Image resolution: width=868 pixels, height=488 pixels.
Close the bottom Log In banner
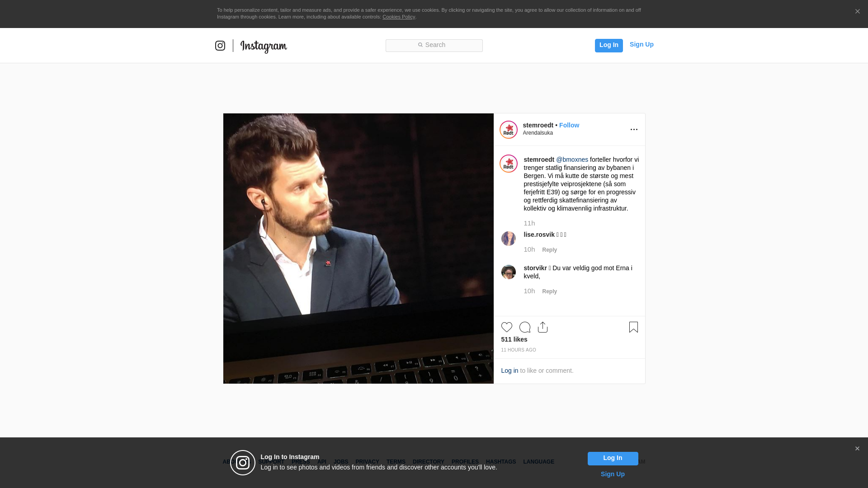[857, 449]
